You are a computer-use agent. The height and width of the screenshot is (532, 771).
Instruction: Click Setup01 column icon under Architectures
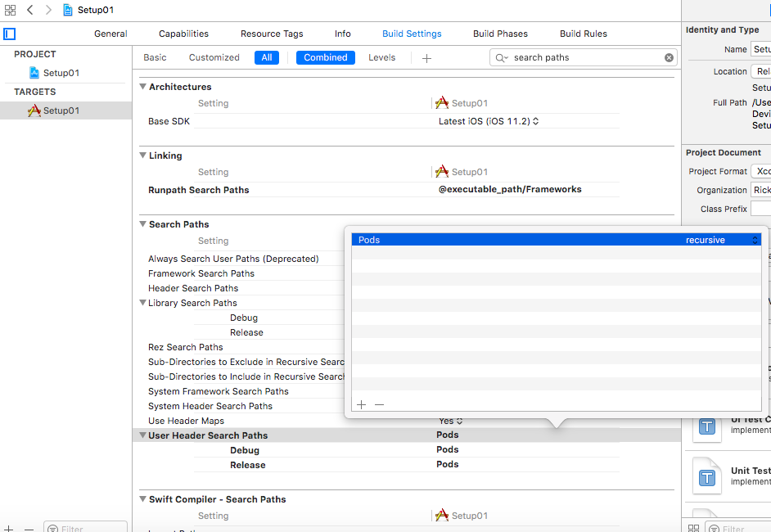(x=442, y=103)
